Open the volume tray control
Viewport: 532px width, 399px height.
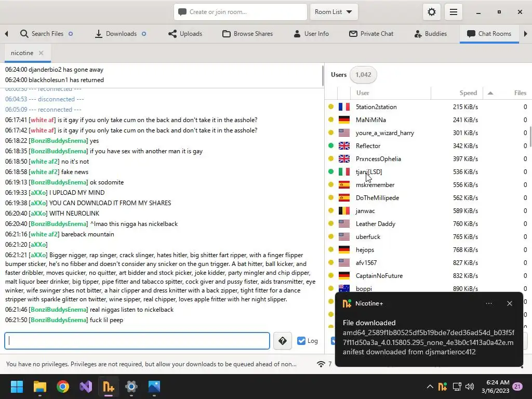(x=470, y=387)
